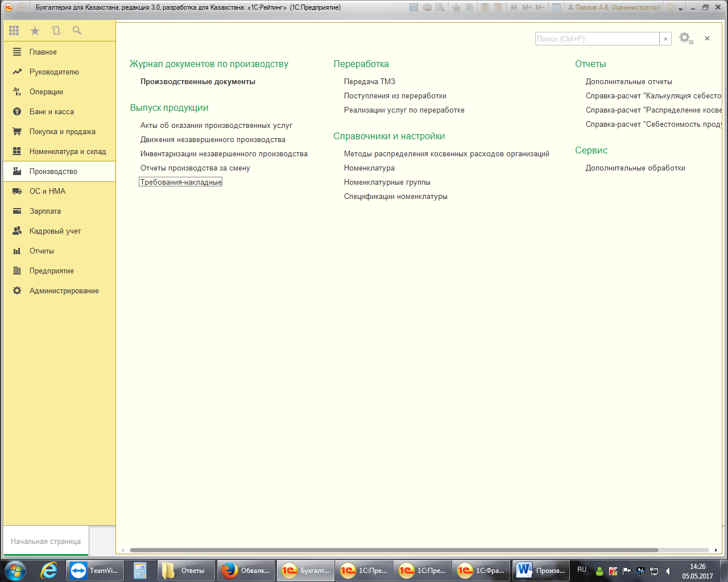Open Производственные документы journal
The height and width of the screenshot is (582, 728).
198,81
